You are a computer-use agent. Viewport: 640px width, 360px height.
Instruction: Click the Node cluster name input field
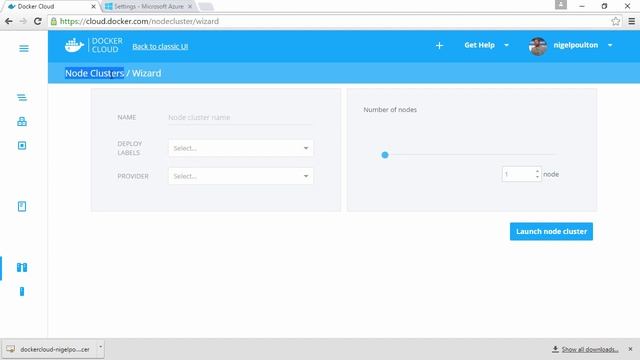click(x=240, y=118)
